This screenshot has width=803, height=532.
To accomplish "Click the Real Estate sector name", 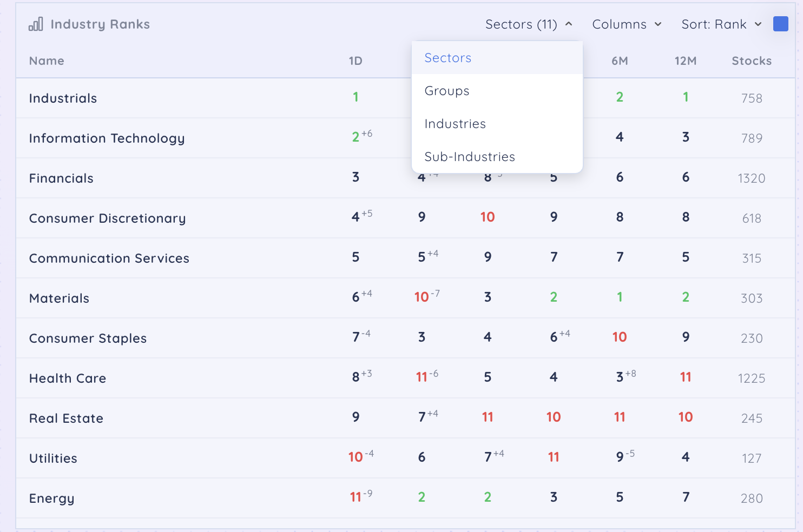I will (66, 418).
